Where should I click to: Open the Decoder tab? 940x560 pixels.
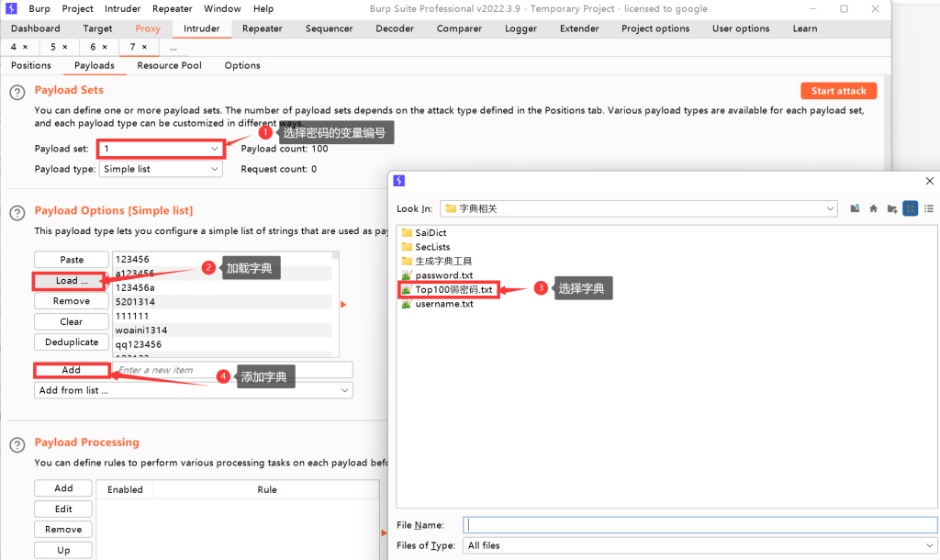pos(395,28)
